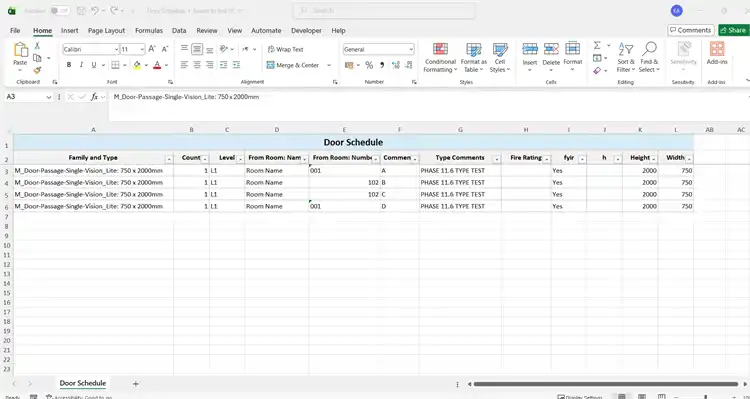Open the General number format dropdown
This screenshot has height=399, width=750.
click(x=411, y=49)
